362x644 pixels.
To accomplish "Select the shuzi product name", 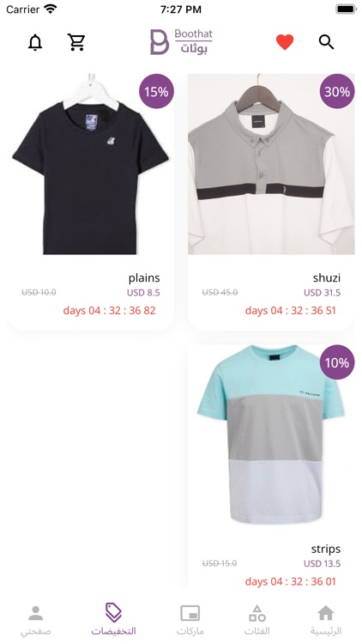I will [x=327, y=278].
